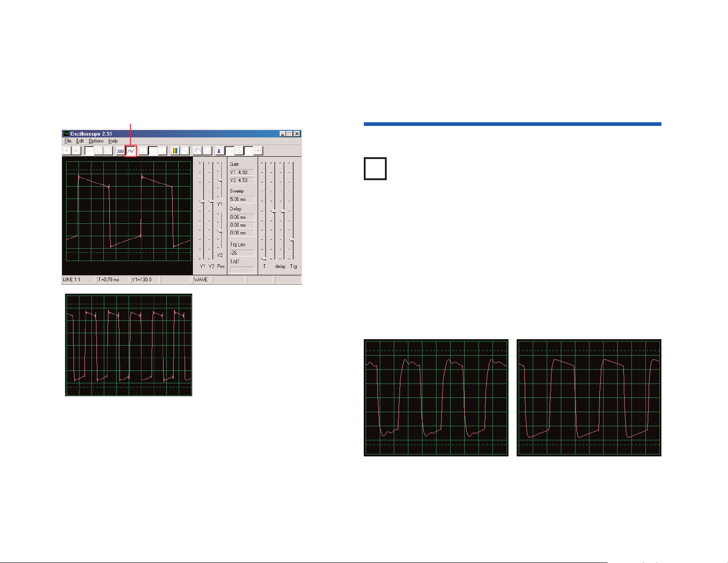Click the T sweep slider handle
The image size is (728, 563).
coord(264,259)
